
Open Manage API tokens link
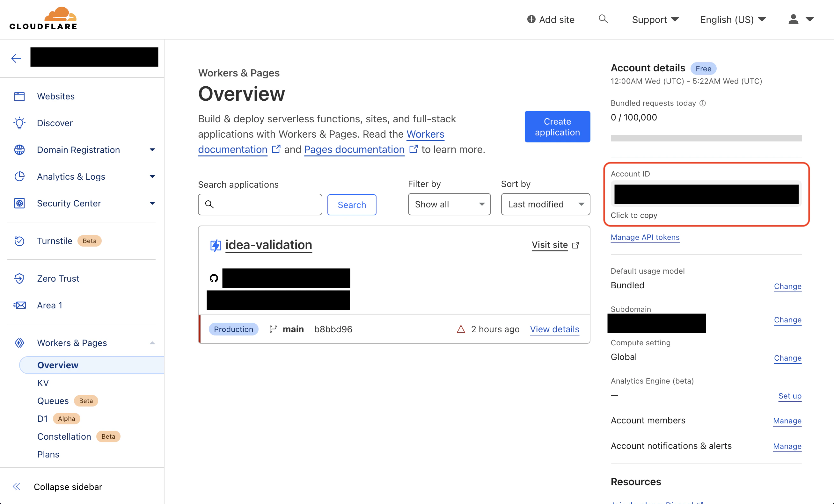645,237
